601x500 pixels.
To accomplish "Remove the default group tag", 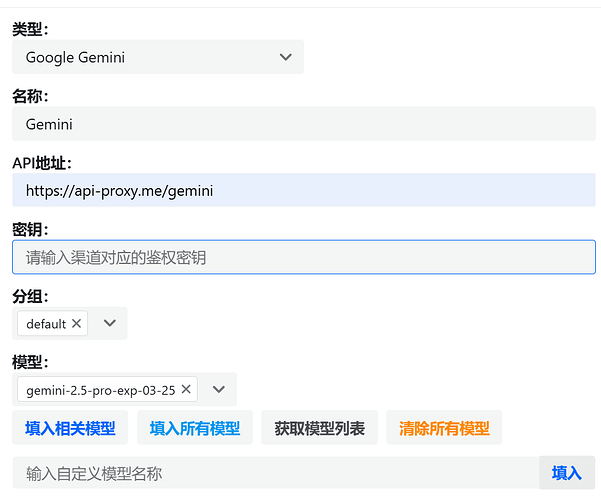I will coord(77,323).
